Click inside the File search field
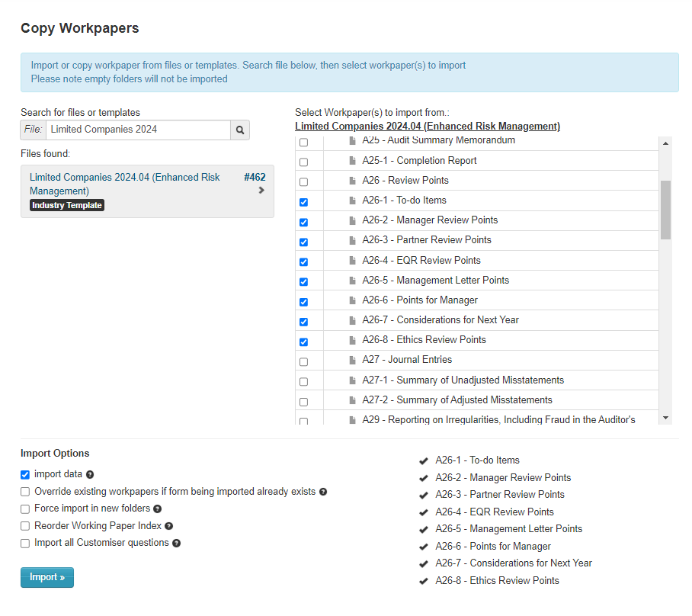 click(x=136, y=130)
